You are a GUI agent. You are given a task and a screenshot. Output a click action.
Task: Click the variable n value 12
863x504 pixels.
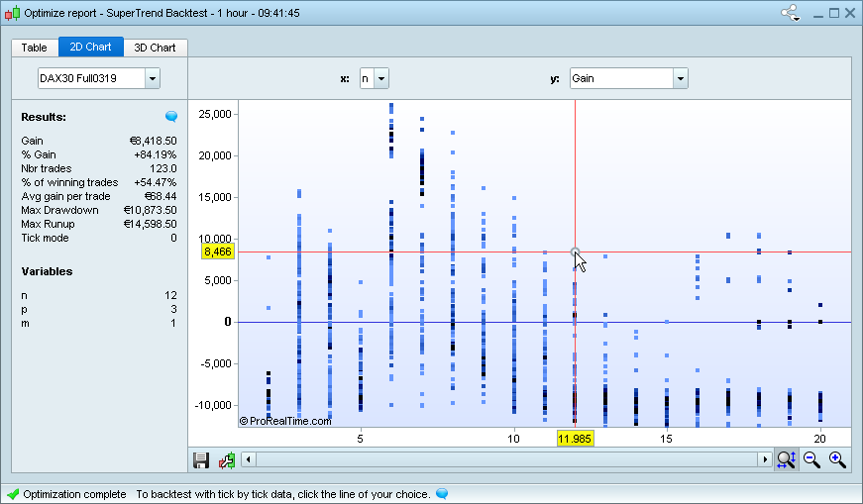tap(170, 295)
